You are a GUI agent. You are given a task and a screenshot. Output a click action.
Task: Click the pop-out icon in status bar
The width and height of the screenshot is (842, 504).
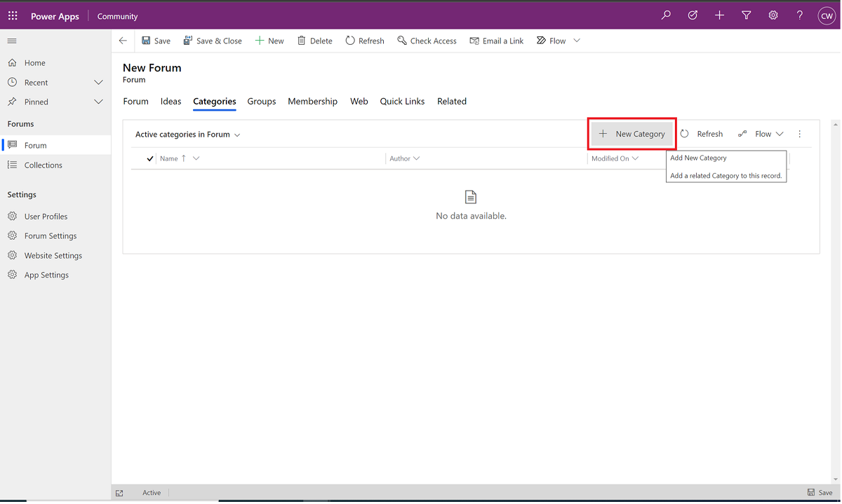[x=119, y=493]
